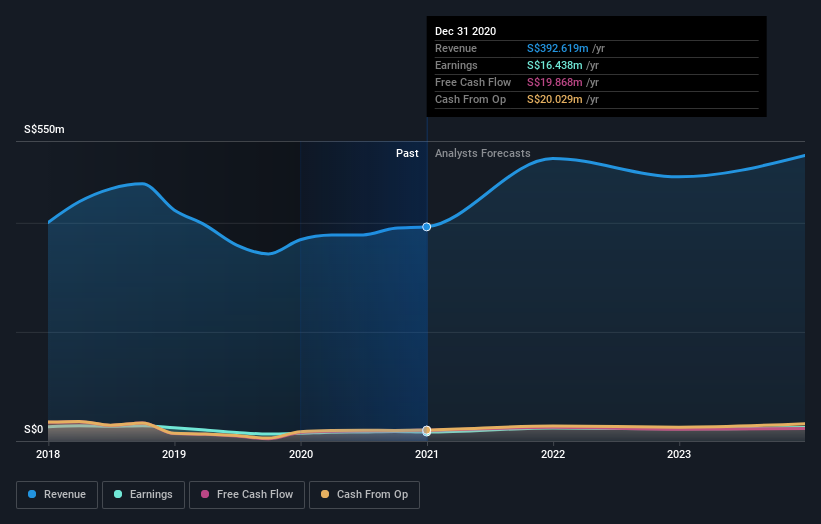Click the S$20.029m cash from op value
The image size is (821, 524).
coord(554,99)
